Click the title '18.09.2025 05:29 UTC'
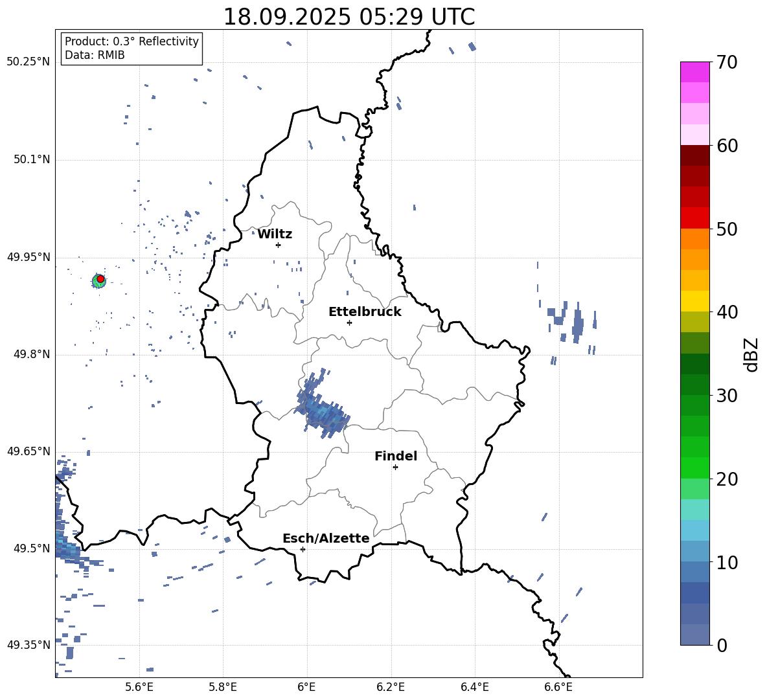This screenshot has width=767, height=700. click(x=349, y=17)
